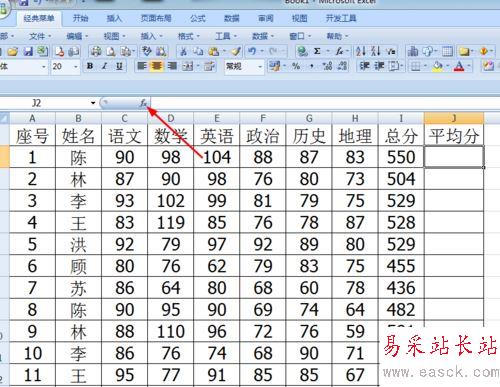Viewport: 500px width, 387px height.
Task: Click the Open folder icon
Action: point(13,51)
